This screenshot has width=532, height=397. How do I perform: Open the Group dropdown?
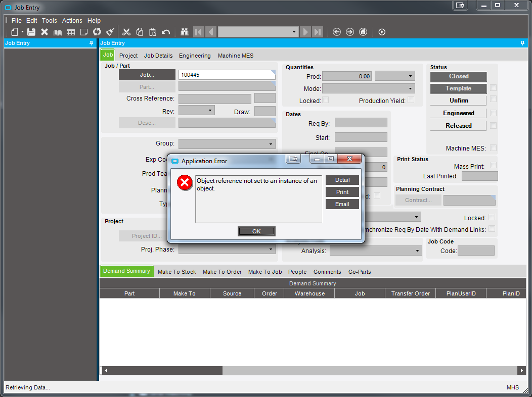pyautogui.click(x=271, y=144)
